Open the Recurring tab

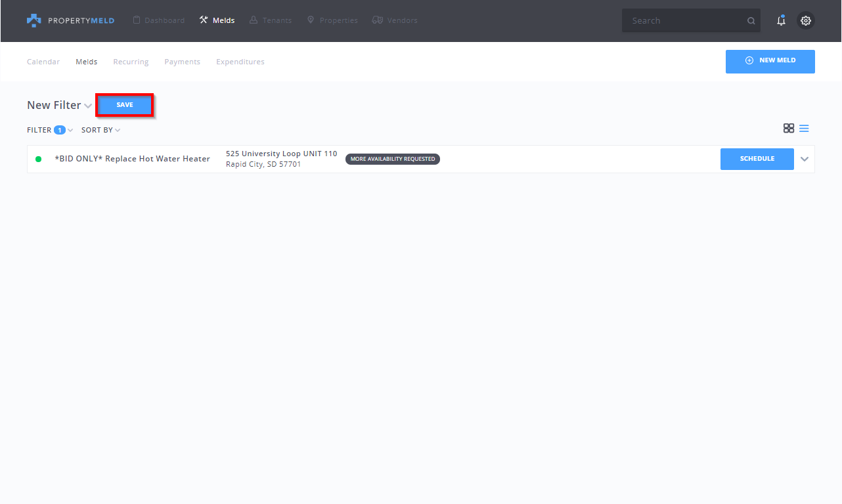131,62
